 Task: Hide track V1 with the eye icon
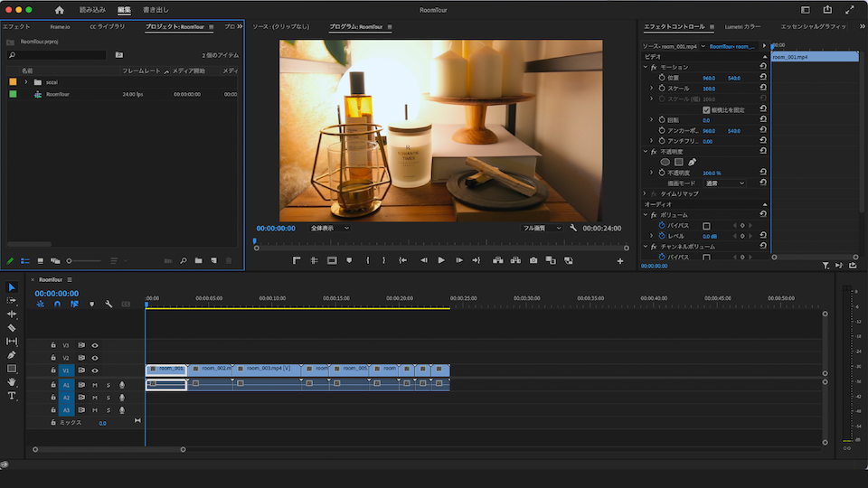[x=95, y=371]
